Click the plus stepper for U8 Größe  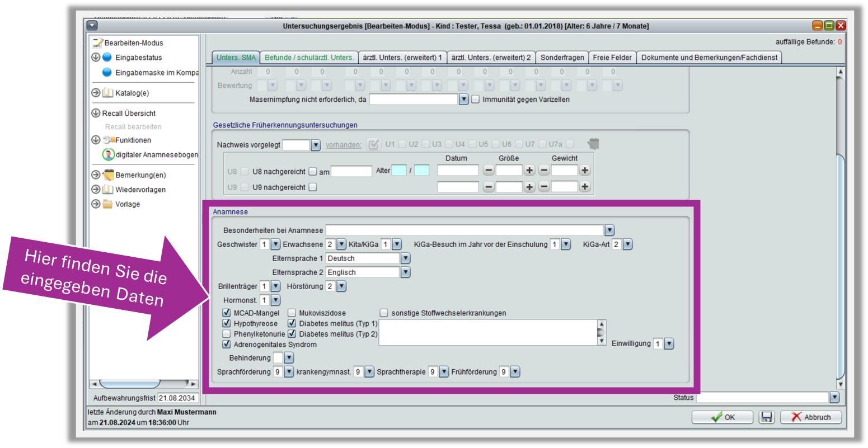[529, 171]
